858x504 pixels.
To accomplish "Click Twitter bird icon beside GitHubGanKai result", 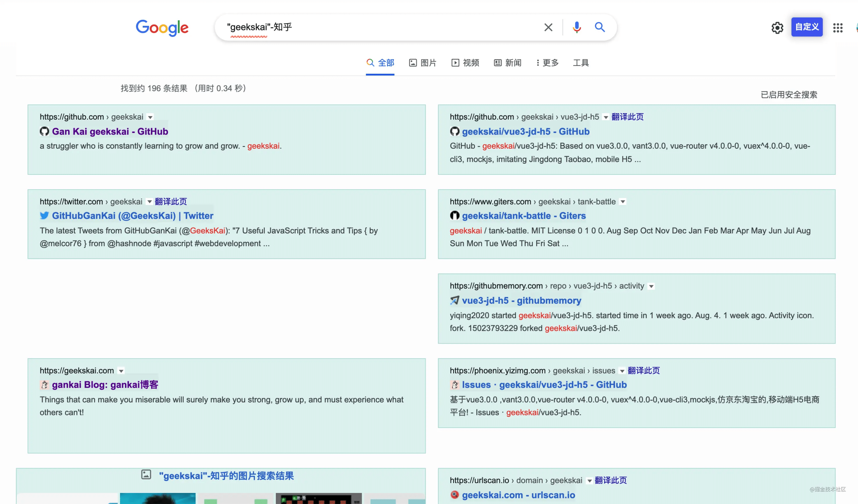I will tap(44, 215).
